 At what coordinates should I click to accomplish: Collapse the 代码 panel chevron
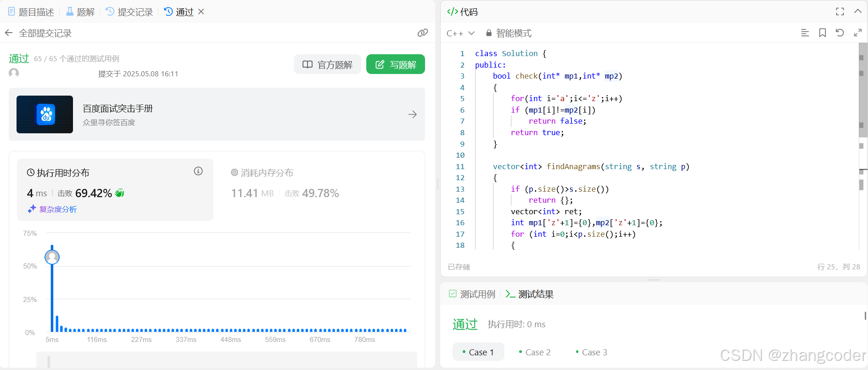pos(857,11)
